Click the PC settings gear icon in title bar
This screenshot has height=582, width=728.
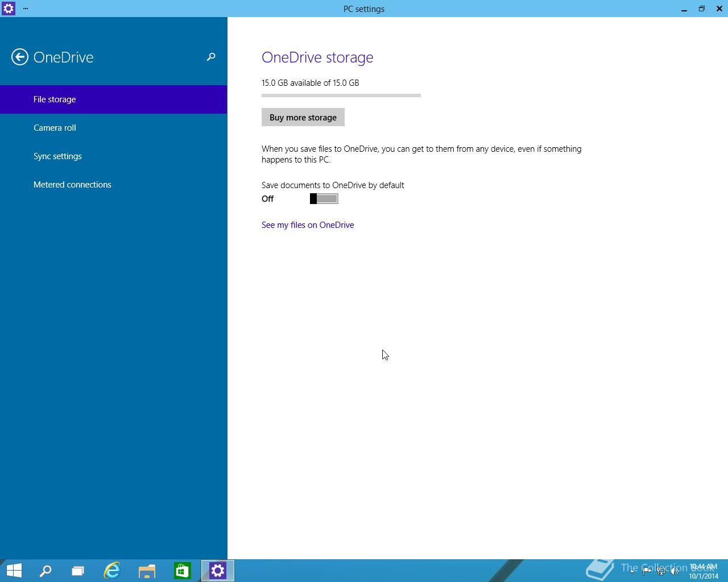pos(9,9)
